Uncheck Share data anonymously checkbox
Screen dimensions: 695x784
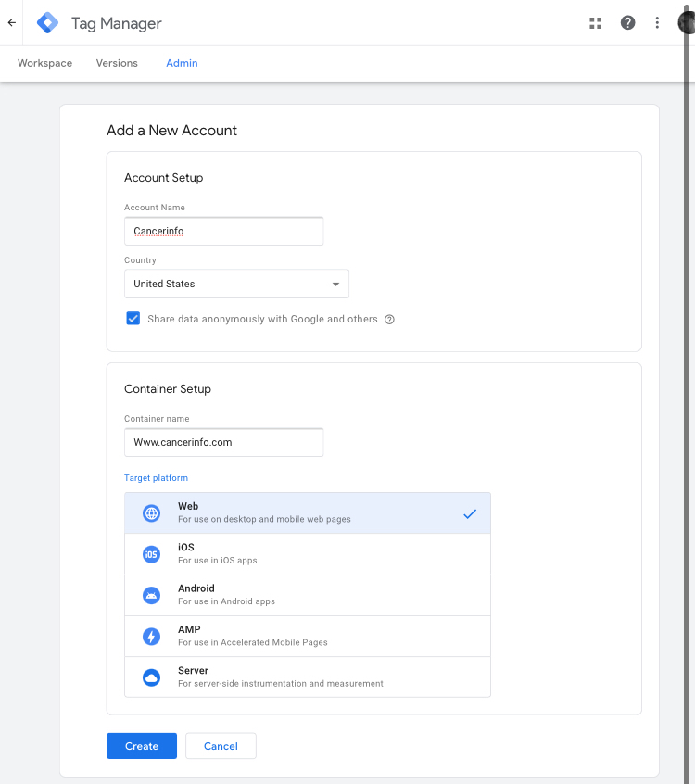133,319
